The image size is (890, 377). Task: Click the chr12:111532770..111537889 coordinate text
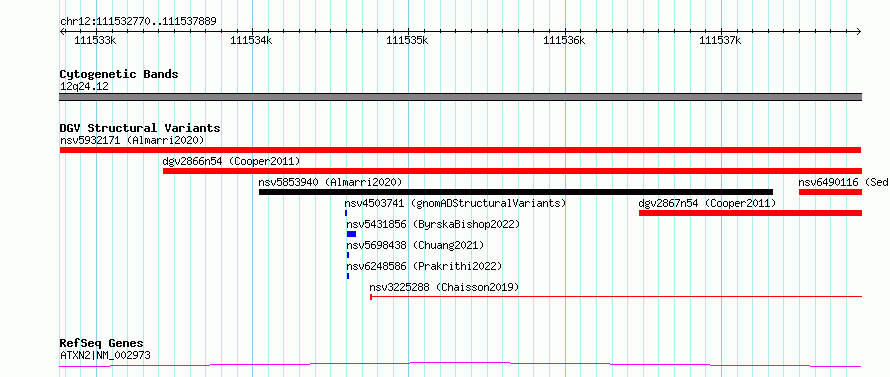[x=138, y=22]
